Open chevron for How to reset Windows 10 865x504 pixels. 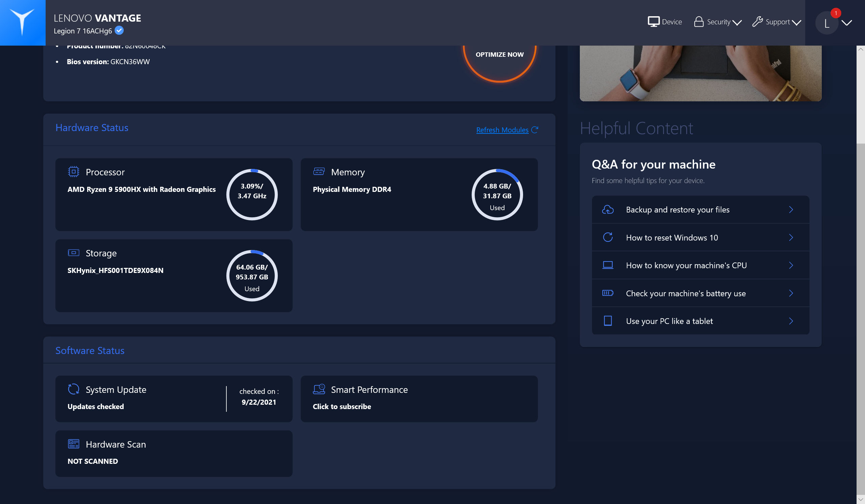tap(791, 237)
